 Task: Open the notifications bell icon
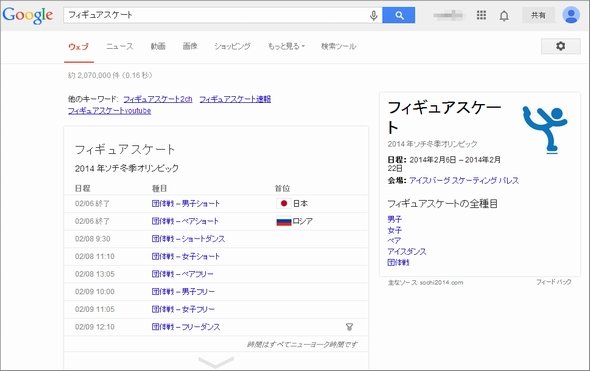click(504, 15)
